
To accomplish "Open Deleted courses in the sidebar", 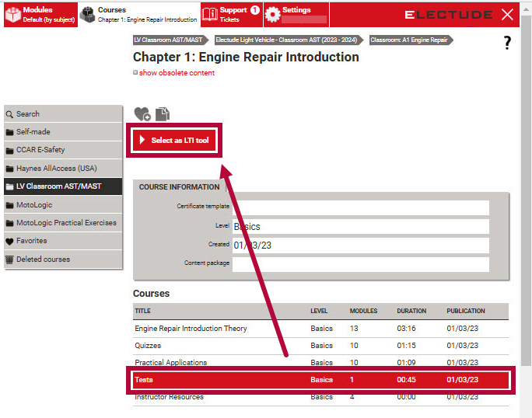I will [x=63, y=260].
